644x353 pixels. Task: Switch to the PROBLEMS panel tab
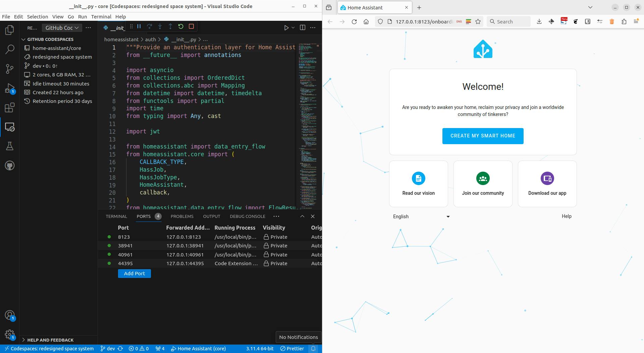[x=182, y=216]
